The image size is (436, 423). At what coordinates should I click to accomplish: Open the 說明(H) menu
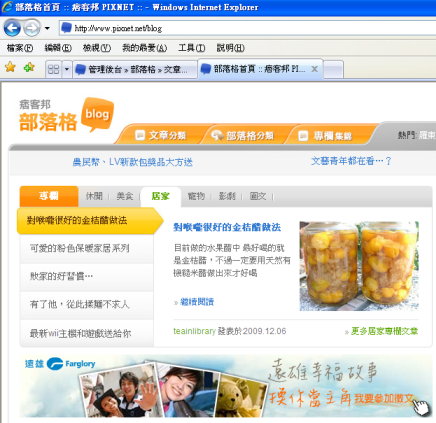pos(231,48)
